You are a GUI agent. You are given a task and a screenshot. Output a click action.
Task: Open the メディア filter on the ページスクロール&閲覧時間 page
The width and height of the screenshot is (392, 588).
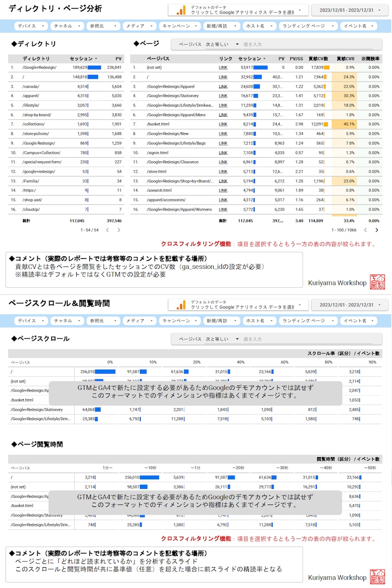139,321
